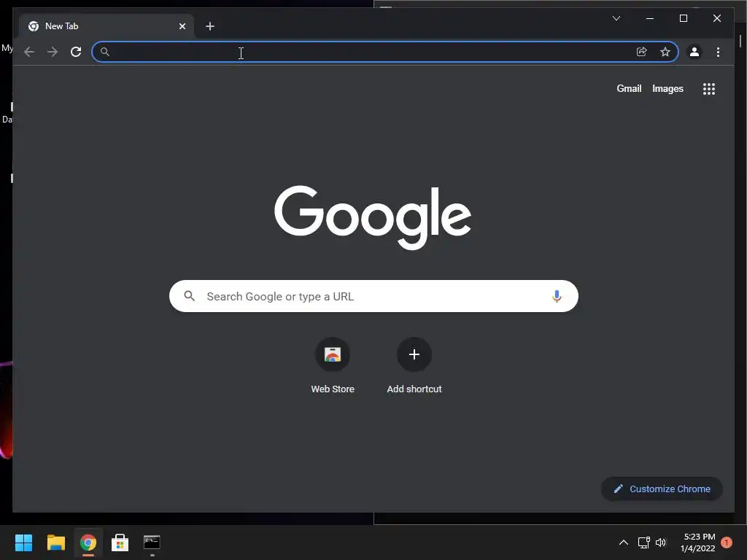Open the Chrome profile avatar icon
747x560 pixels.
point(694,52)
